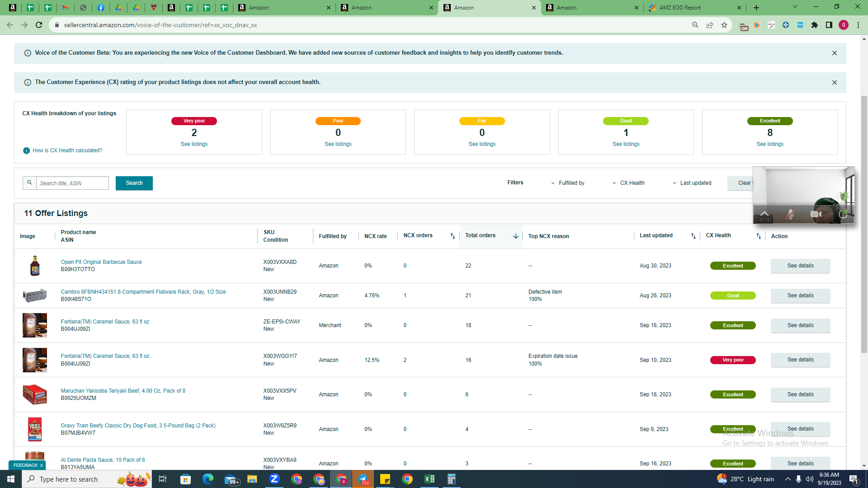This screenshot has height=488, width=868.
Task: Open Calculator from the taskbar
Action: point(452,479)
